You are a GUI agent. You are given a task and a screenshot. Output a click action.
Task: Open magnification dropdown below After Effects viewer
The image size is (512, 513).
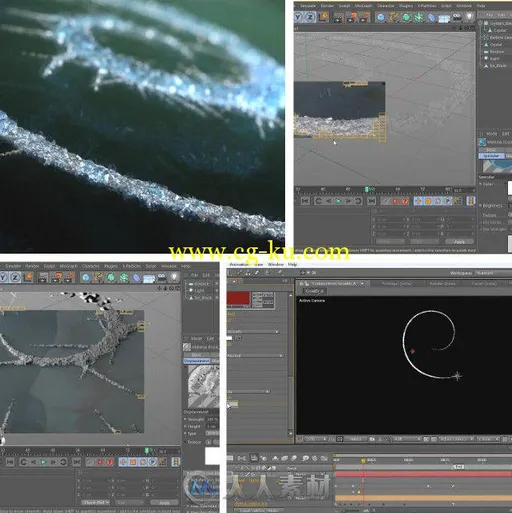(315, 439)
